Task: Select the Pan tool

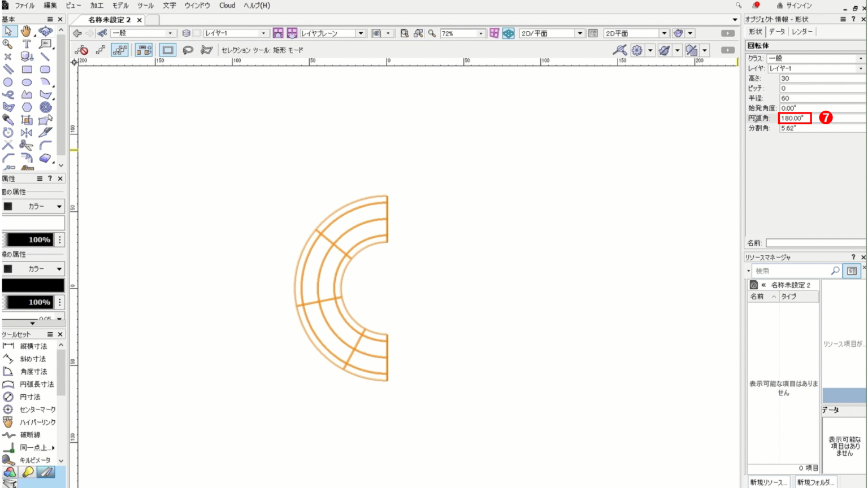Action: point(27,32)
